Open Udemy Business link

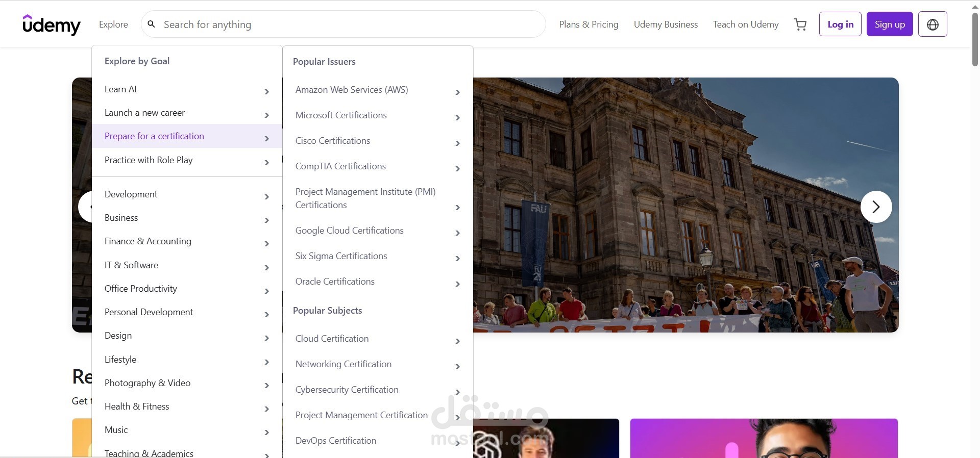(666, 24)
